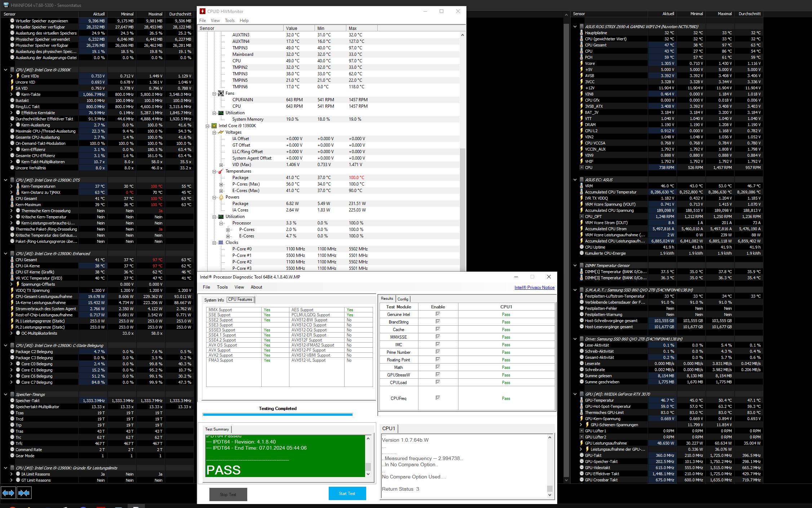Viewport: 812px width, 508px height.
Task: Click the Temperatures node thermometer icon
Action: (221, 171)
